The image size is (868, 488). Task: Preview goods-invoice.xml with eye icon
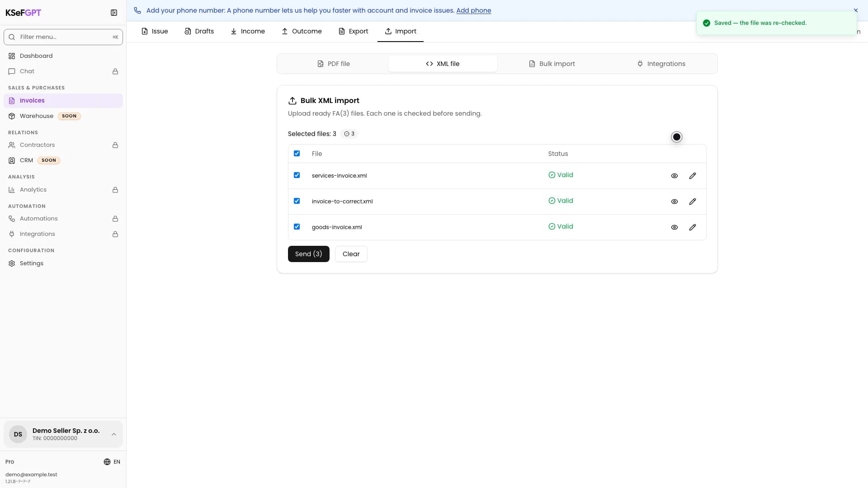click(x=675, y=227)
